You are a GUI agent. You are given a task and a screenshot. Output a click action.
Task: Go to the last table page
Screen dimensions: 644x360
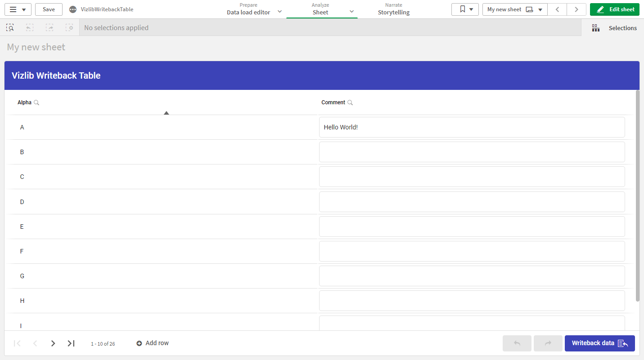tap(71, 343)
